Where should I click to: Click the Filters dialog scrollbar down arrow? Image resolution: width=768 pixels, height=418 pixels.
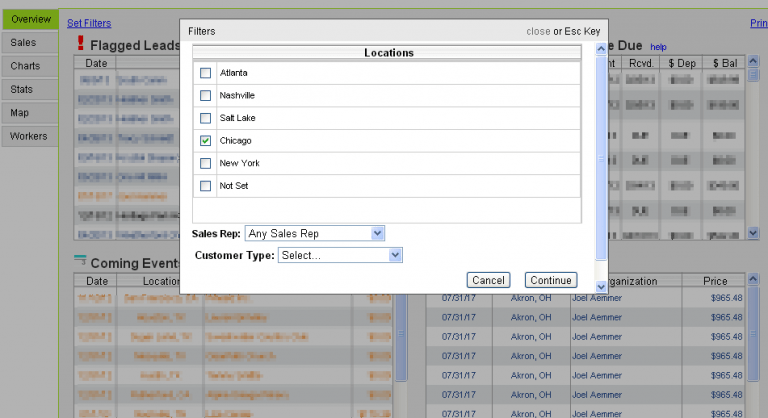click(x=601, y=286)
